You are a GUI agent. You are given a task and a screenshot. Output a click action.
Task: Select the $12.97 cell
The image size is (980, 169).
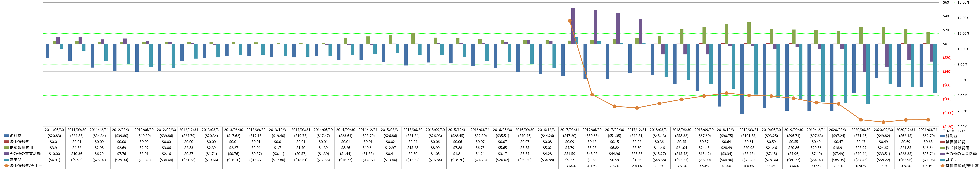tap(390, 148)
